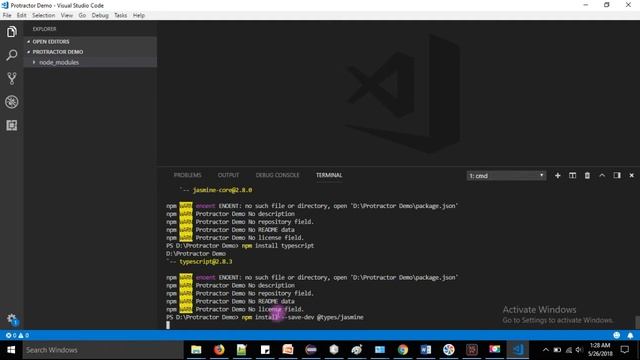The image size is (640, 360).
Task: Open Sticky Notes from the taskbar
Action: 265,350
